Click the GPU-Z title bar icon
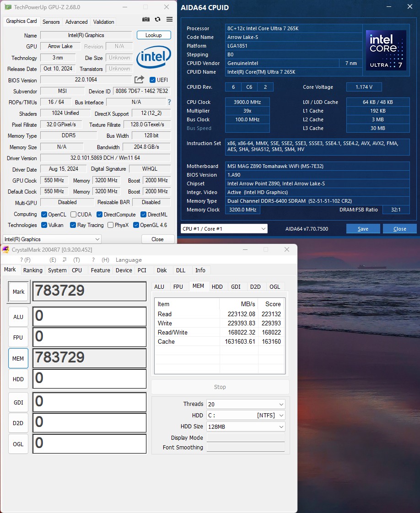The height and width of the screenshot is (513, 420). click(8, 7)
